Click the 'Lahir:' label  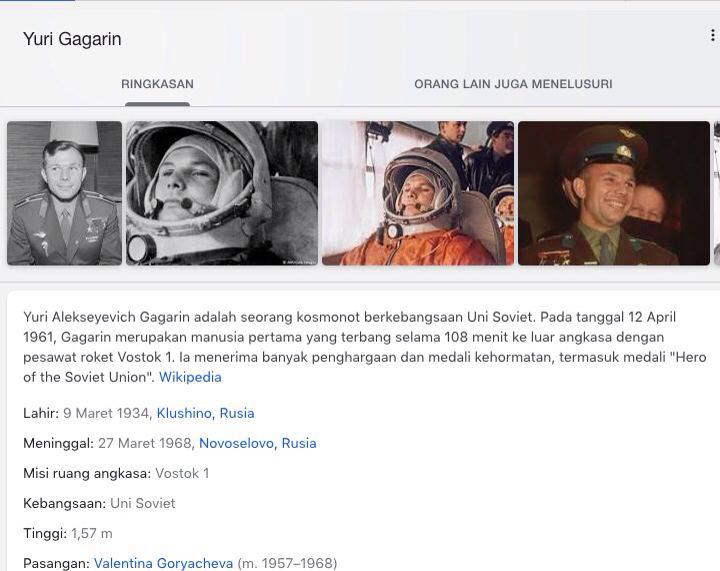click(41, 413)
